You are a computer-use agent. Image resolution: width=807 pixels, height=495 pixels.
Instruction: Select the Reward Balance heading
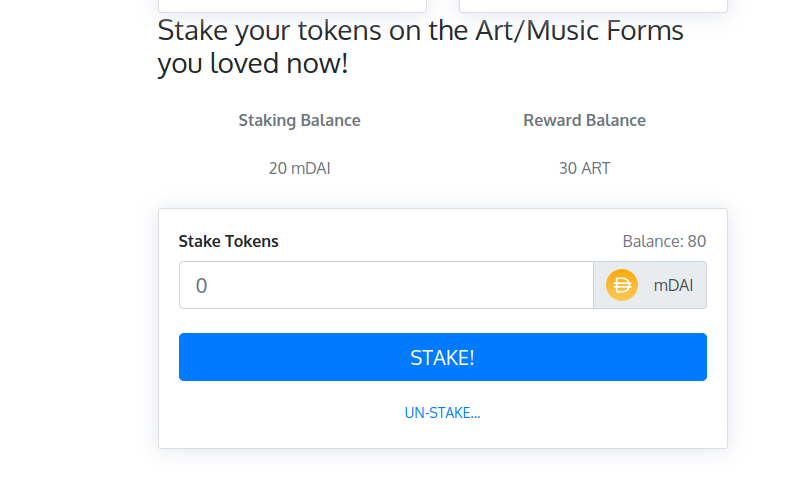(584, 120)
